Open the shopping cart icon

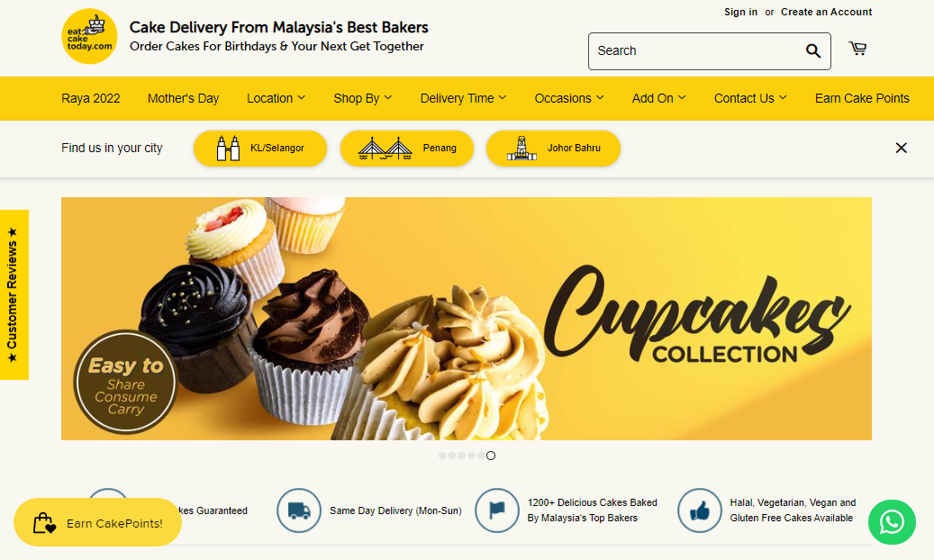(x=857, y=49)
